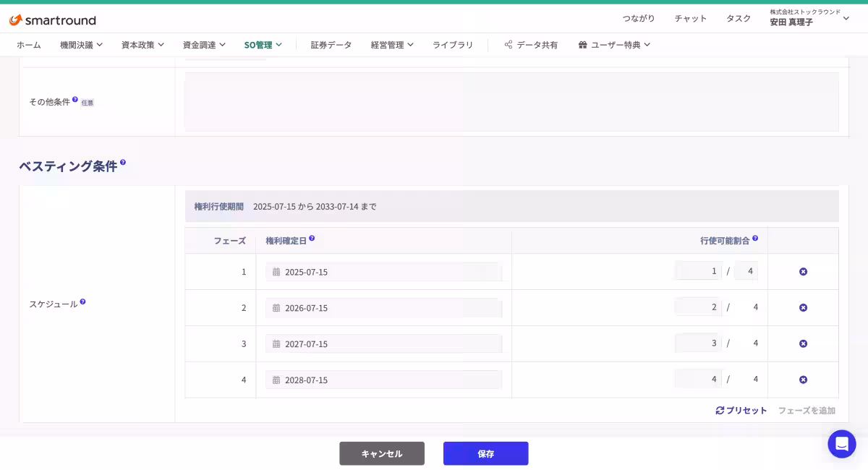Click the 2027-07-15 date field

pos(383,343)
